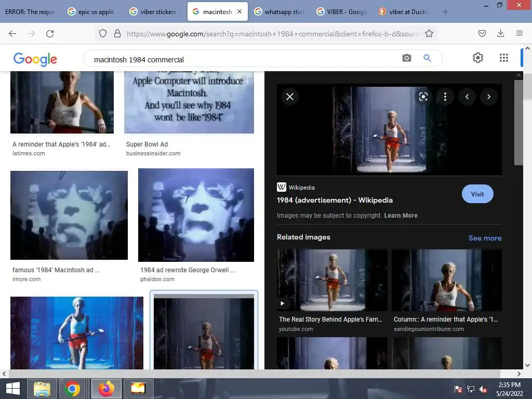Bookmark this page with the star
The width and height of the screenshot is (532, 399).
pyautogui.click(x=429, y=34)
